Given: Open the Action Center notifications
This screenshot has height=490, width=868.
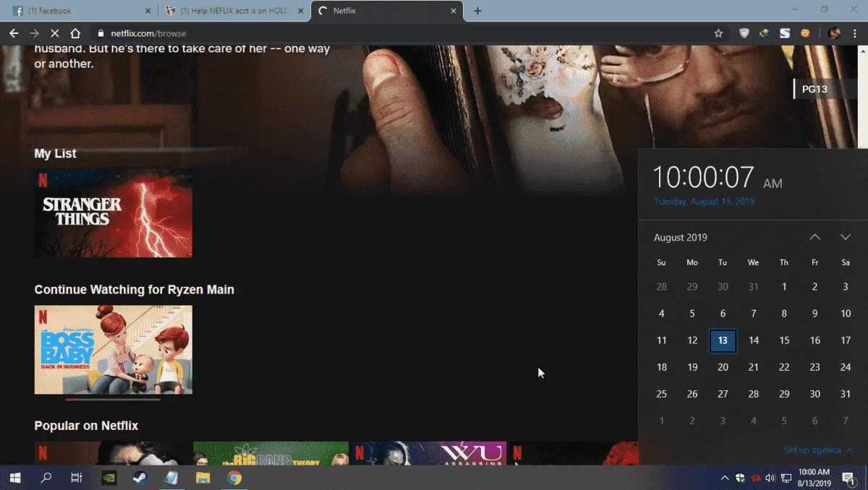Looking at the screenshot, I should [849, 478].
